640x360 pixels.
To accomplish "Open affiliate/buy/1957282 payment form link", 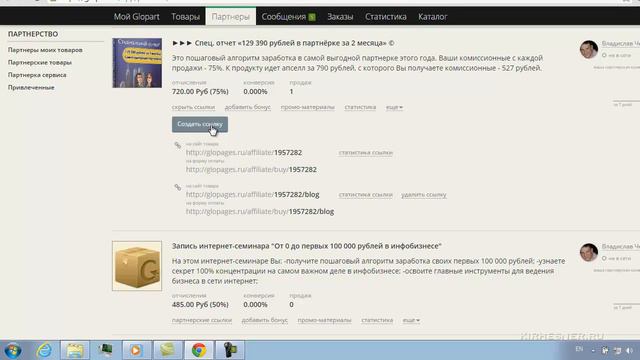I will (x=251, y=169).
